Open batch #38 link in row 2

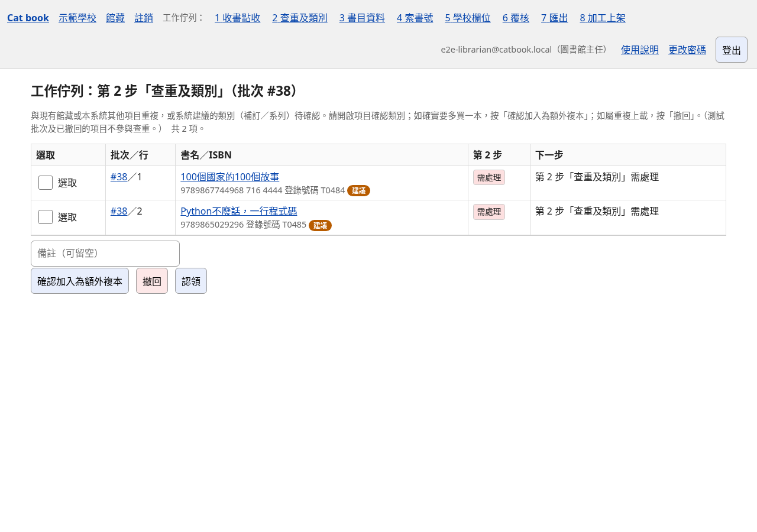[119, 211]
